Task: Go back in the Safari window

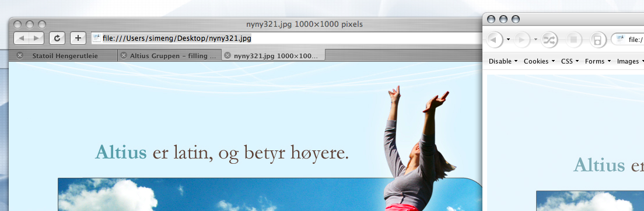Action: (x=22, y=38)
